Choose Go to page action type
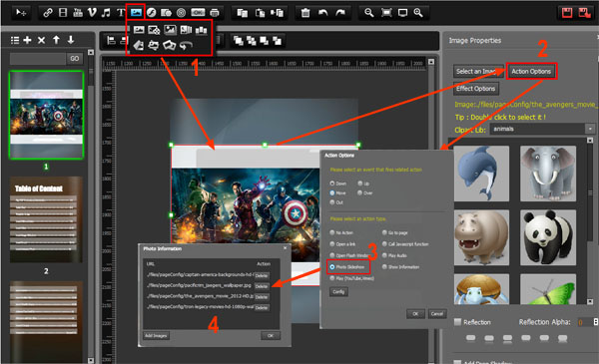 coord(384,232)
